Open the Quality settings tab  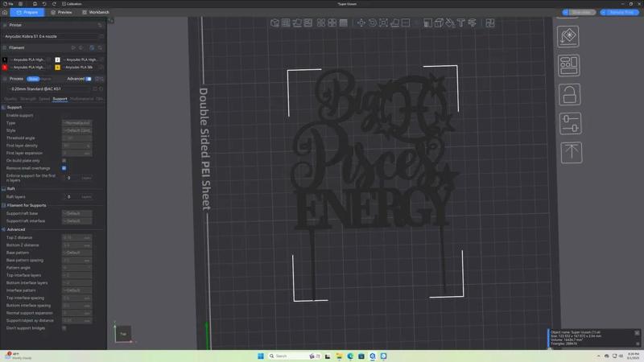[10, 99]
